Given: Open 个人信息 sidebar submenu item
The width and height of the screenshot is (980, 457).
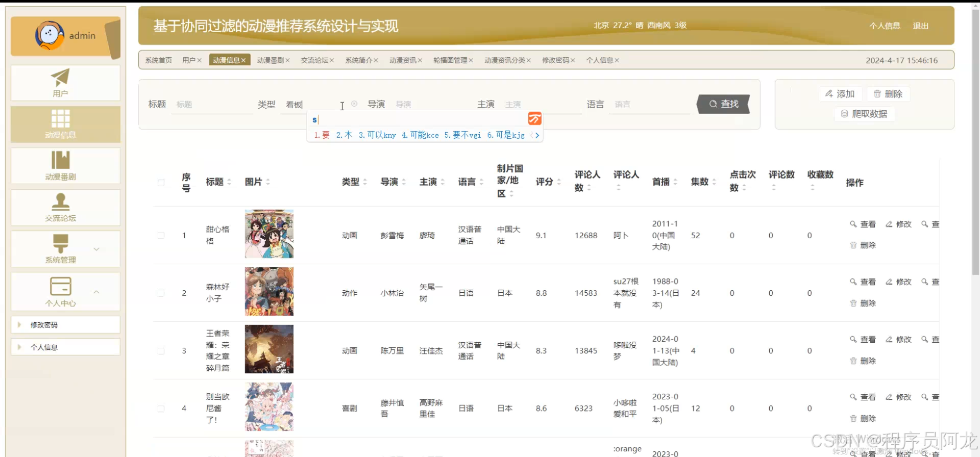Looking at the screenshot, I should 65,347.
